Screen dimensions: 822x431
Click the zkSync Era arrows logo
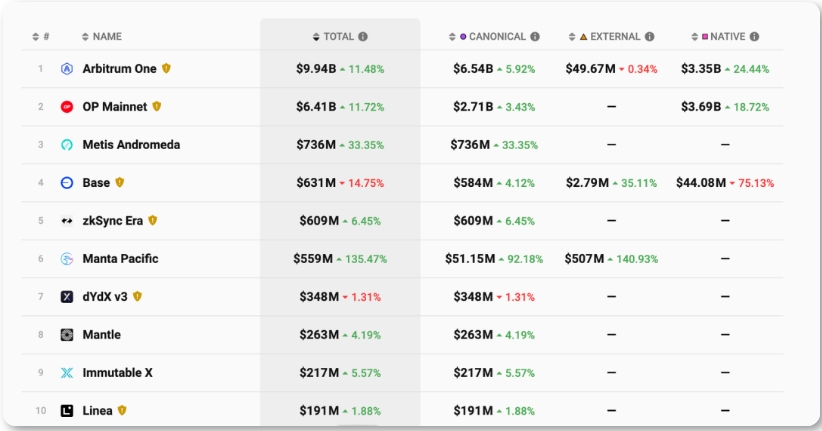[x=67, y=221]
